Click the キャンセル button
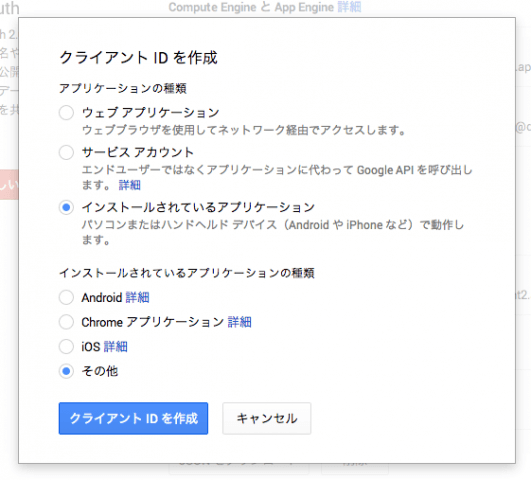 267,418
